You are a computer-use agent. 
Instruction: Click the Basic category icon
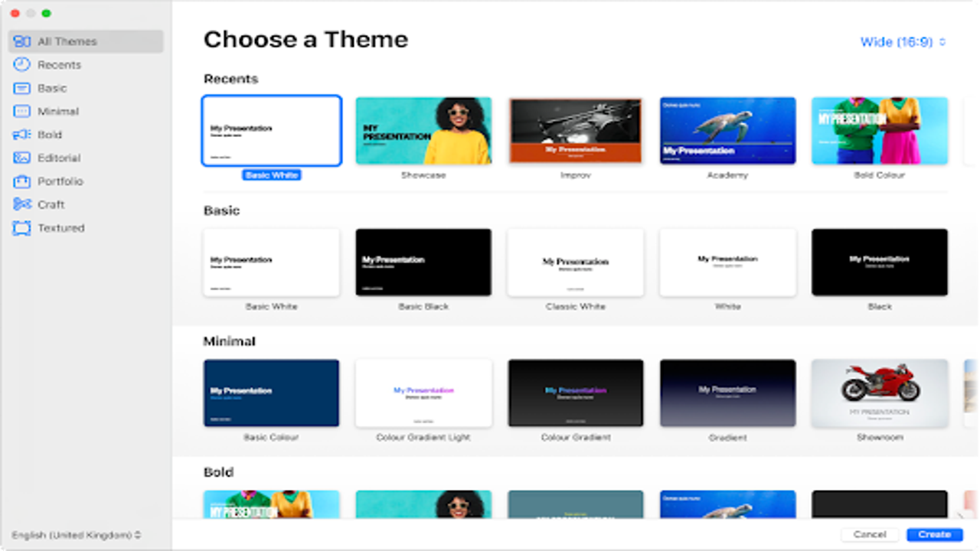click(22, 88)
